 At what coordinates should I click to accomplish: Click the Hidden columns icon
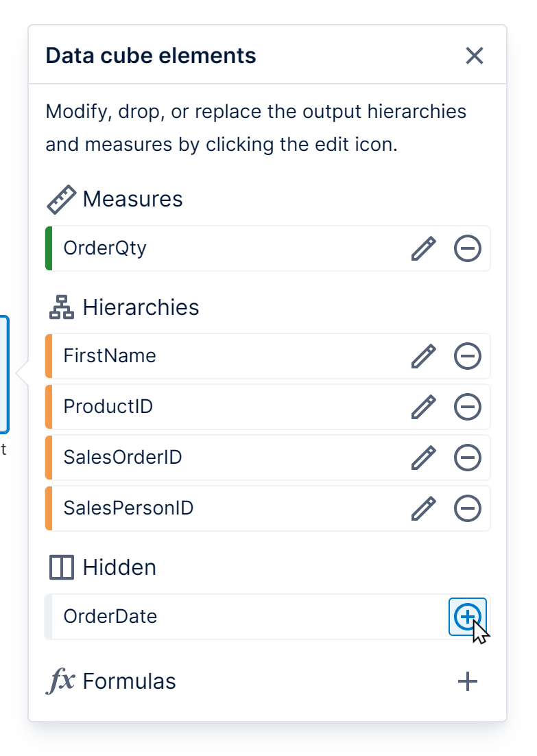61,567
